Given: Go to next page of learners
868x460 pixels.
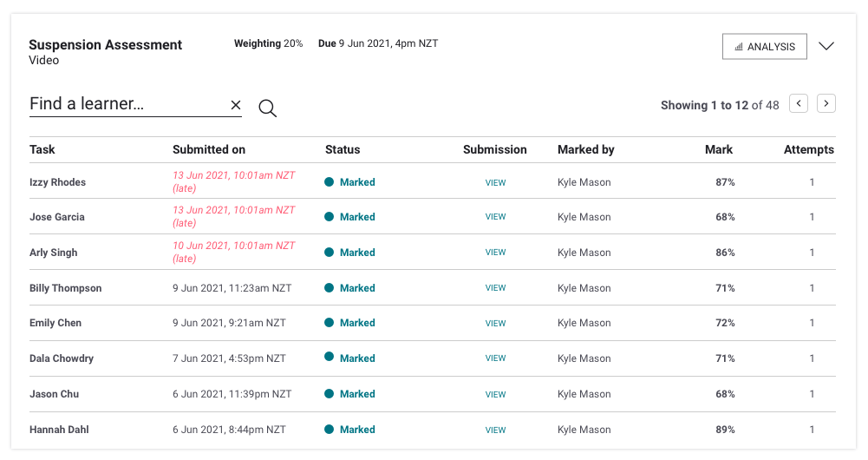Looking at the screenshot, I should 826,104.
